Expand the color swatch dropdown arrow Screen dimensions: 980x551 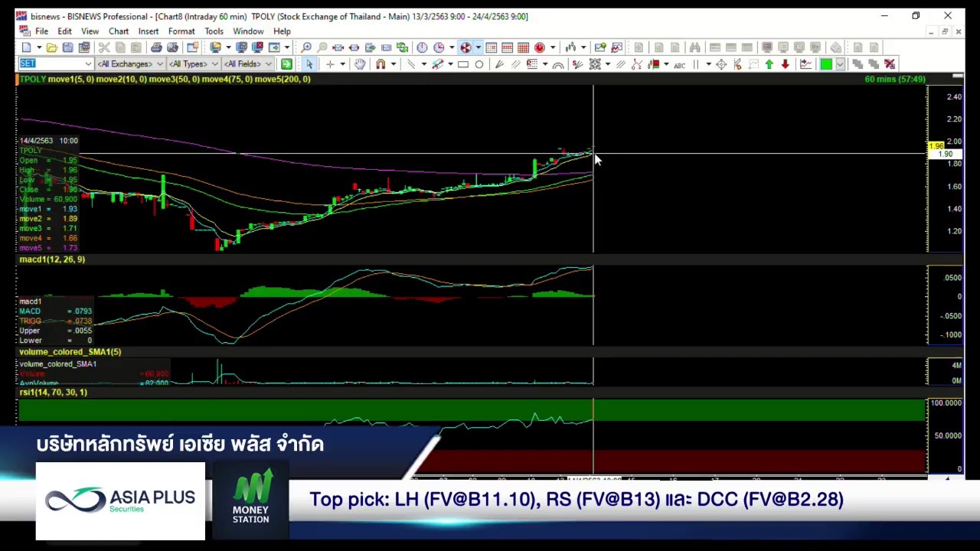(x=840, y=64)
